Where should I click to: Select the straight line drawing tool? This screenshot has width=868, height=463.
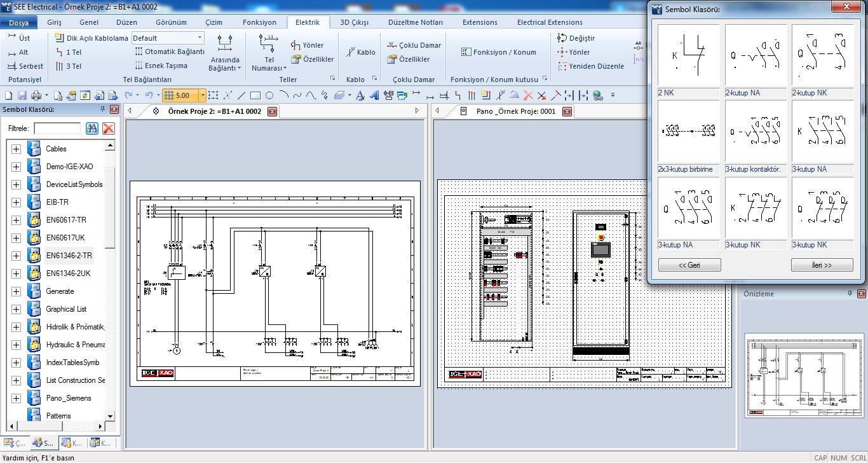click(x=241, y=95)
